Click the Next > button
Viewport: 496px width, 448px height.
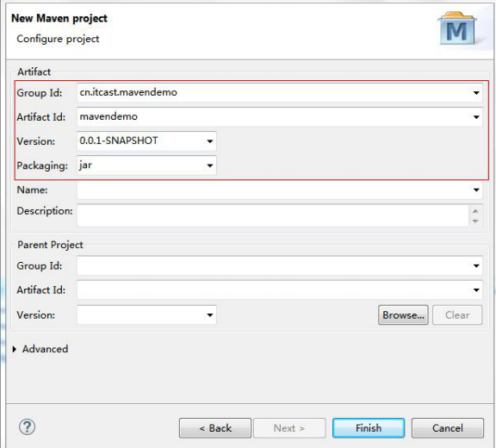coord(289,428)
